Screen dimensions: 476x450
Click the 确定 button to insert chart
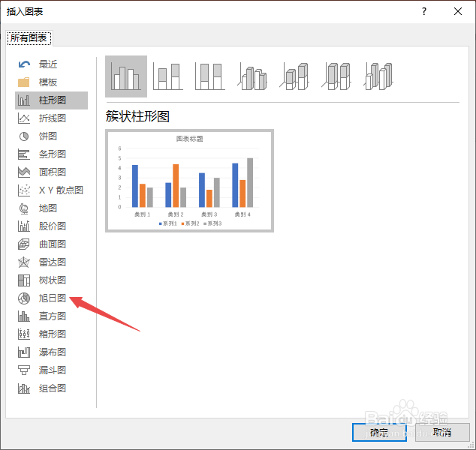[379, 433]
